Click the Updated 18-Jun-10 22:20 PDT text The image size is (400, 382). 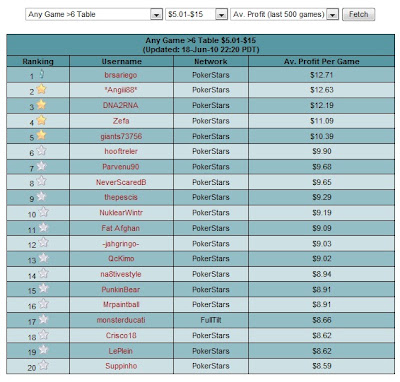point(201,50)
